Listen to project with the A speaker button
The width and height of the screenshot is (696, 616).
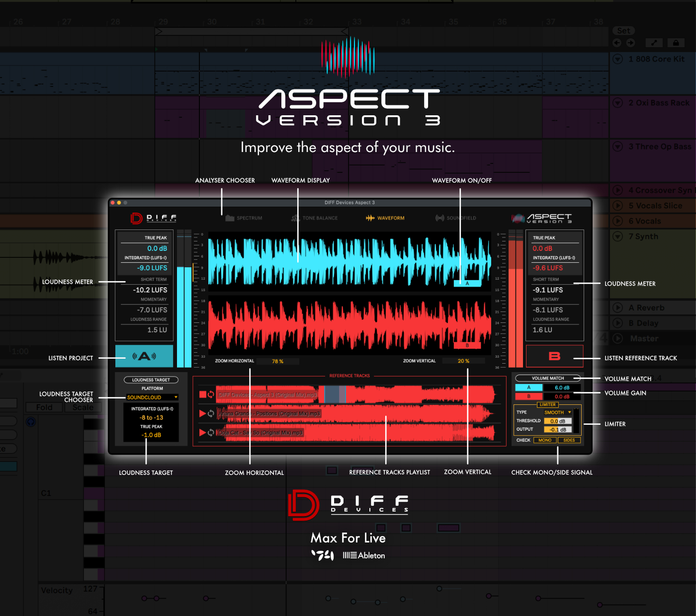click(x=144, y=356)
